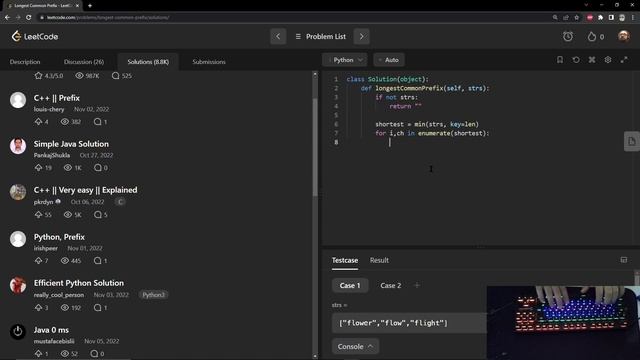Click PankajShukla's avatar
The width and height of the screenshot is (640, 360).
18,146
